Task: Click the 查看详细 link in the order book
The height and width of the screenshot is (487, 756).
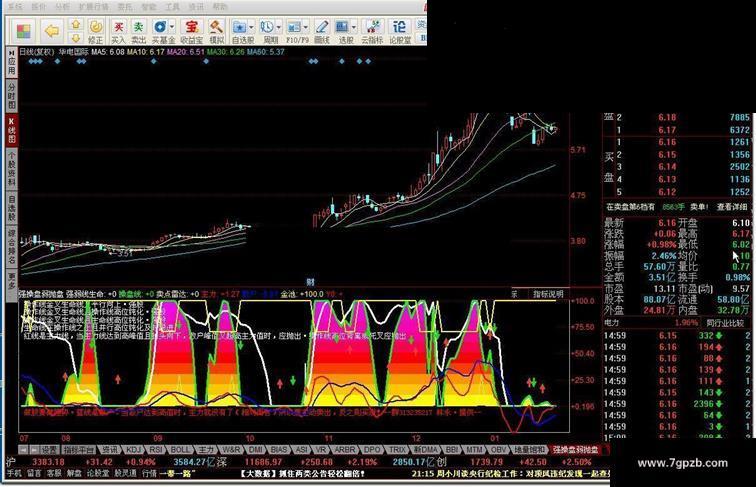Action: [x=731, y=207]
